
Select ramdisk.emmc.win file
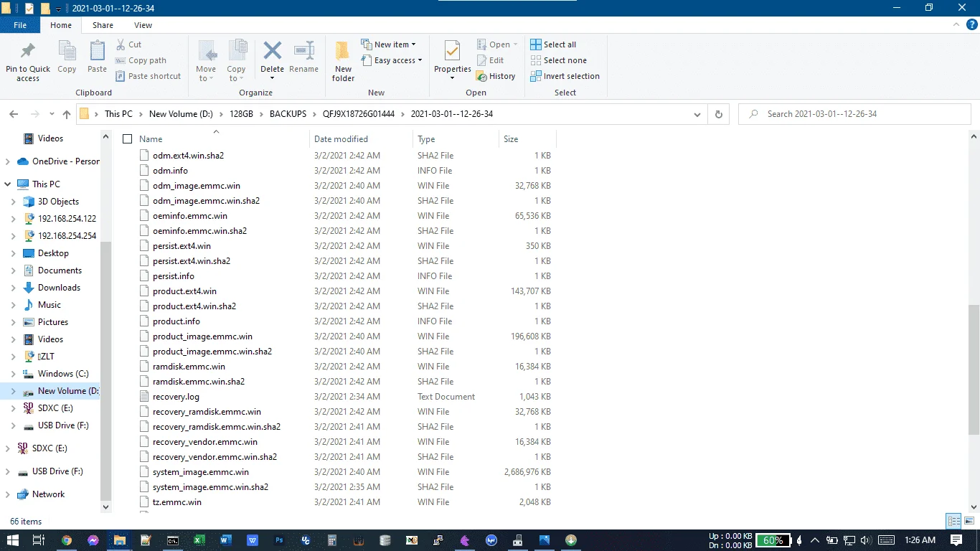tap(190, 367)
